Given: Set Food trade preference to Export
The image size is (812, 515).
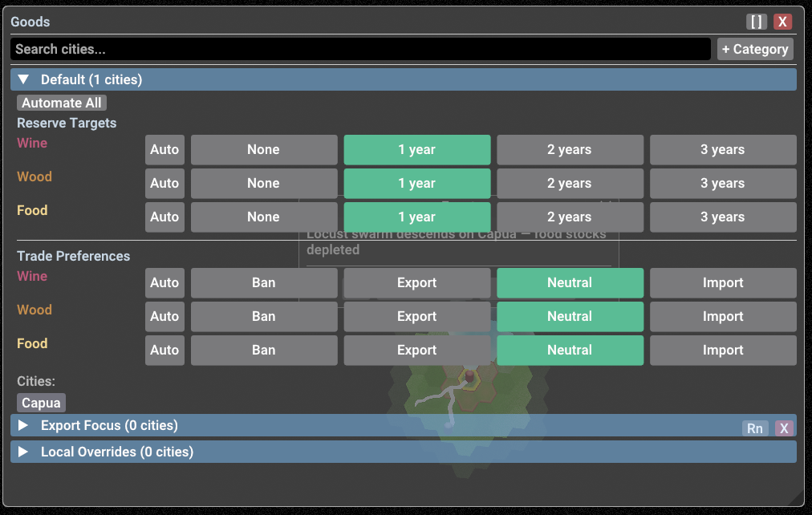Looking at the screenshot, I should 417,351.
